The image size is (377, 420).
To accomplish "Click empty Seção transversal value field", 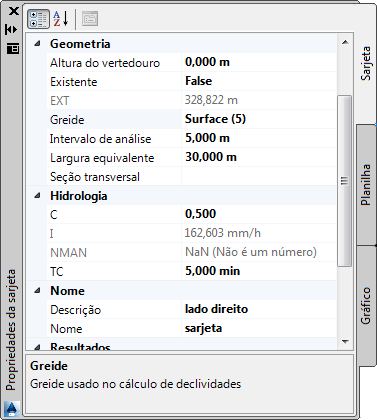I will 259,176.
